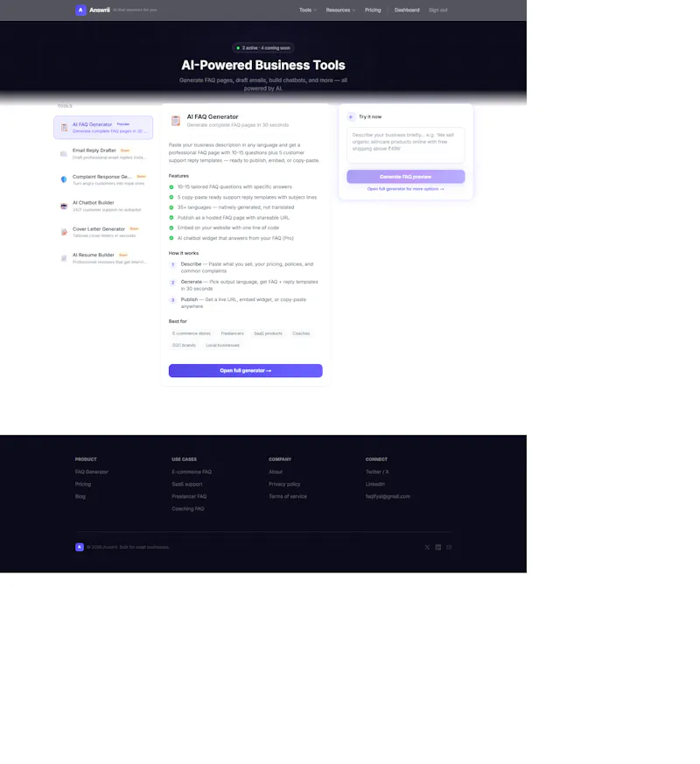Click the Local businesses tag
The width and height of the screenshot is (700, 764).
222,346
